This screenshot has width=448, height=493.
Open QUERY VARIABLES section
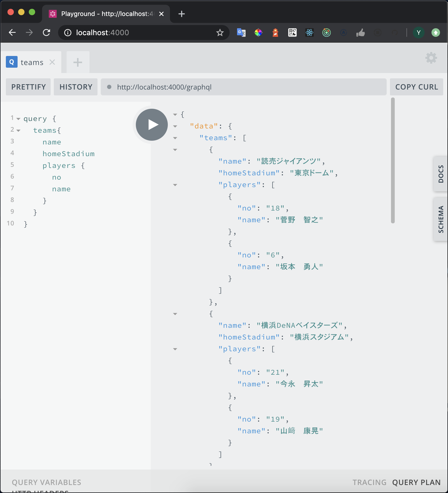47,482
